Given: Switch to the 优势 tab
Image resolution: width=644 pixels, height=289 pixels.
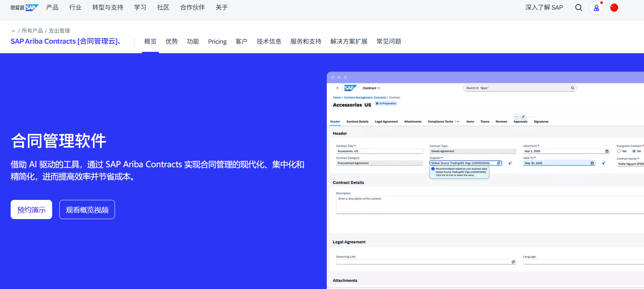Looking at the screenshot, I should coord(172,42).
